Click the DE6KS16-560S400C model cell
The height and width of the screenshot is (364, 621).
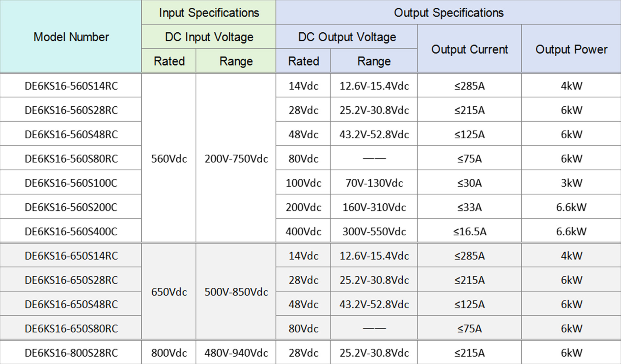[x=71, y=231]
